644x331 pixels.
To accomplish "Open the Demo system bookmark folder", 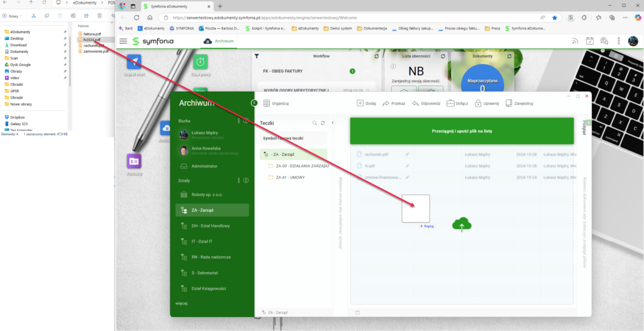I will pyautogui.click(x=338, y=29).
